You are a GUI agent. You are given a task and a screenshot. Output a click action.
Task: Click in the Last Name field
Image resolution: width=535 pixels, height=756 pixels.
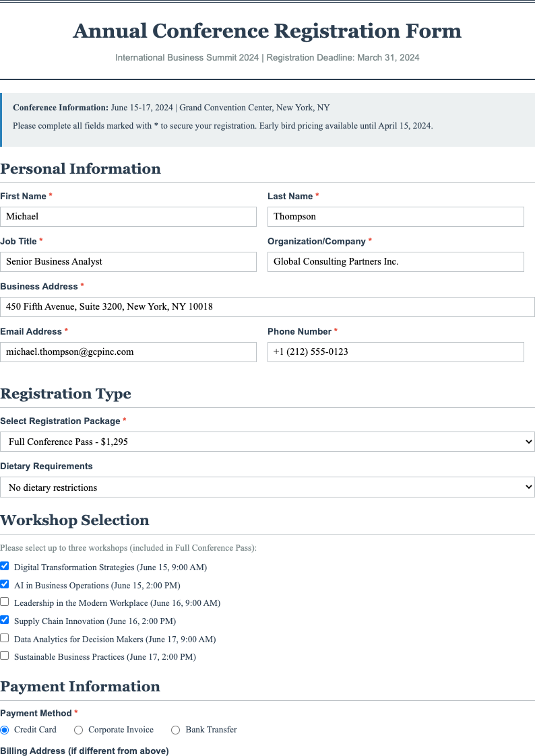[396, 216]
